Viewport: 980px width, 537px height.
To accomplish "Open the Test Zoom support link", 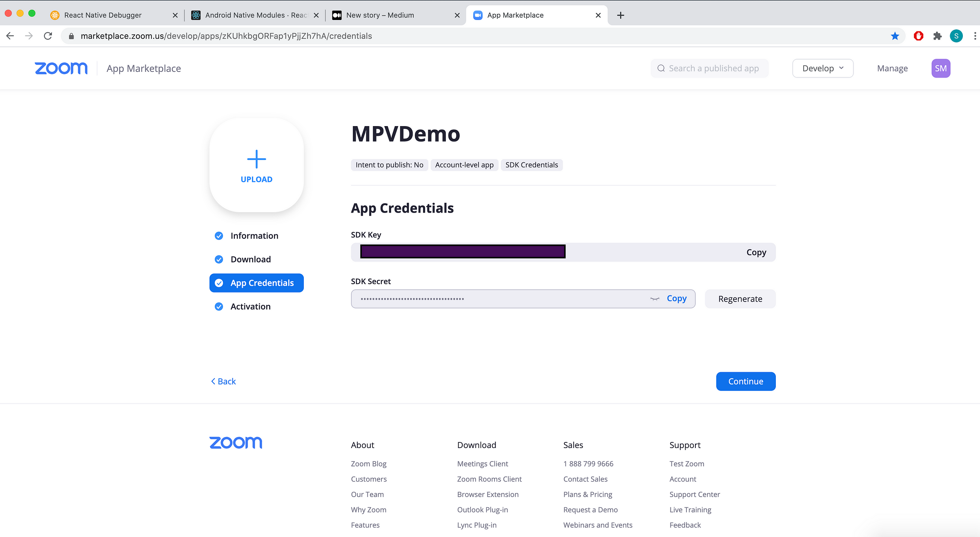I will (x=687, y=464).
